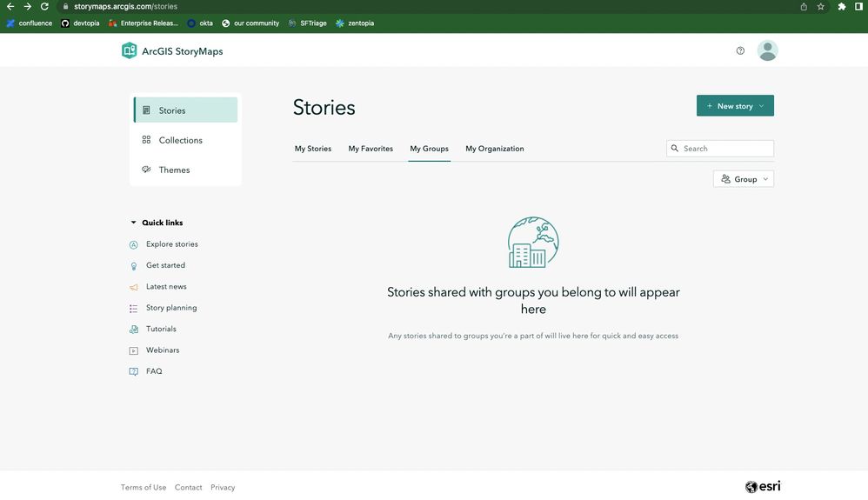868x500 pixels.
Task: Click the ArcGIS StoryMaps logo icon
Action: 129,50
